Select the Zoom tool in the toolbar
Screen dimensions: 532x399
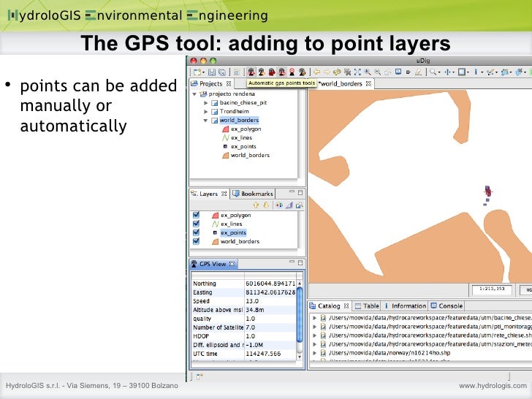[x=434, y=72]
